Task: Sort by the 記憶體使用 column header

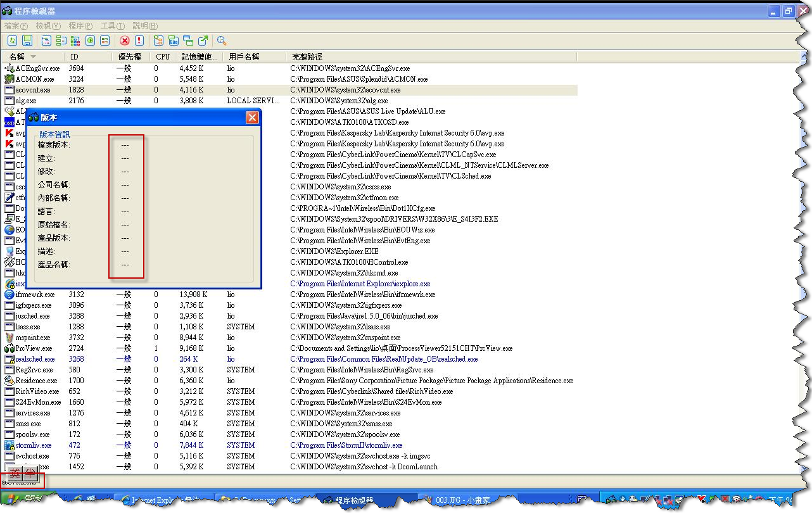Action: tap(199, 57)
